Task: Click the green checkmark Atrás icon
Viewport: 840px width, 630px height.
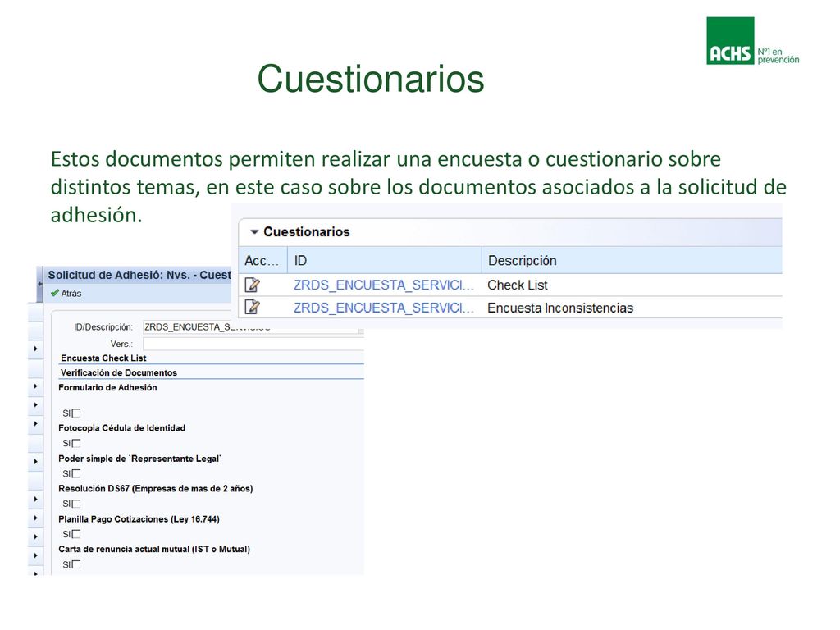Action: pos(54,293)
